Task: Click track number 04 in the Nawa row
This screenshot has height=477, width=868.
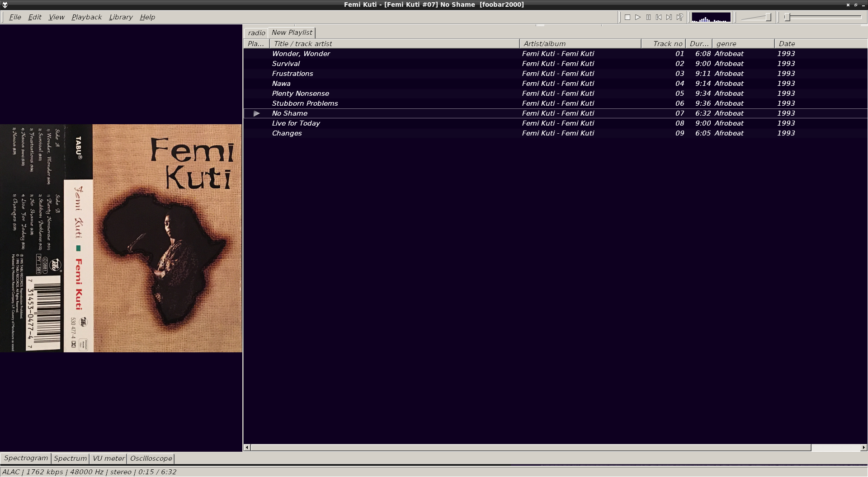Action: click(679, 84)
